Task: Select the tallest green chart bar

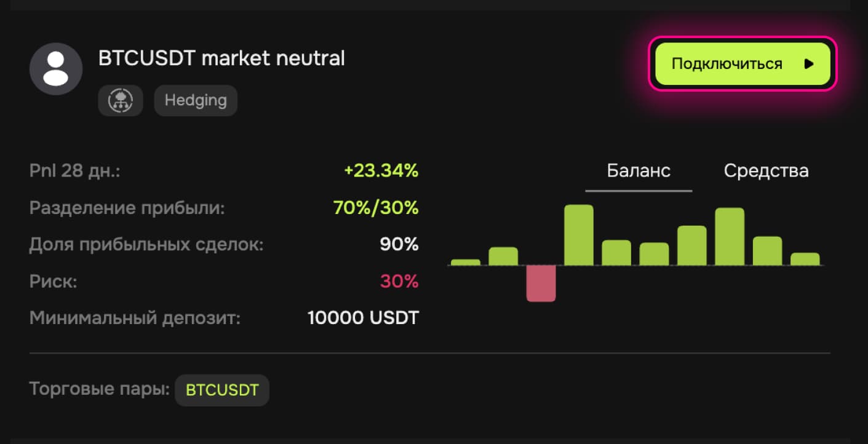Action: [x=579, y=235]
